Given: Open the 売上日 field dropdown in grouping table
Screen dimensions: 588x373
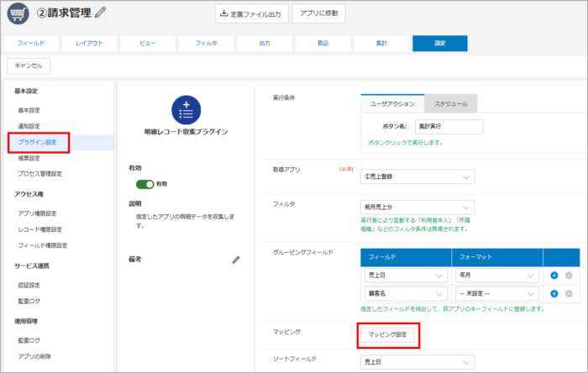Looking at the screenshot, I should click(x=406, y=276).
